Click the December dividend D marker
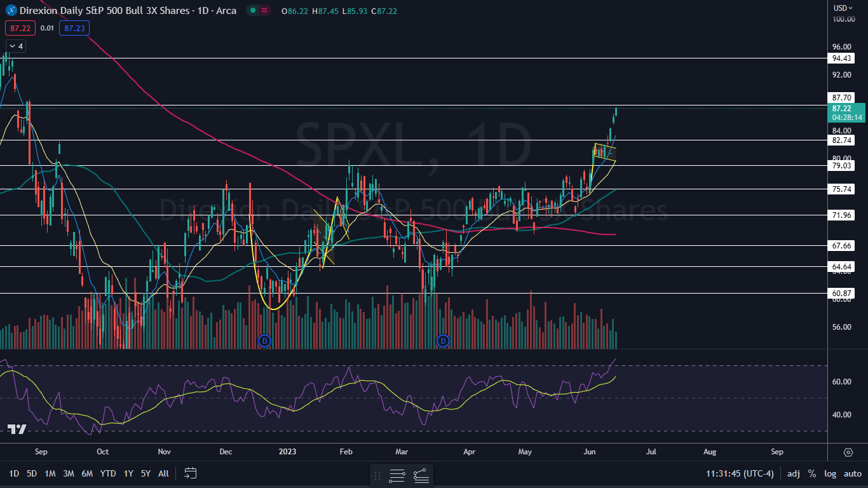868x488 pixels. tap(265, 341)
